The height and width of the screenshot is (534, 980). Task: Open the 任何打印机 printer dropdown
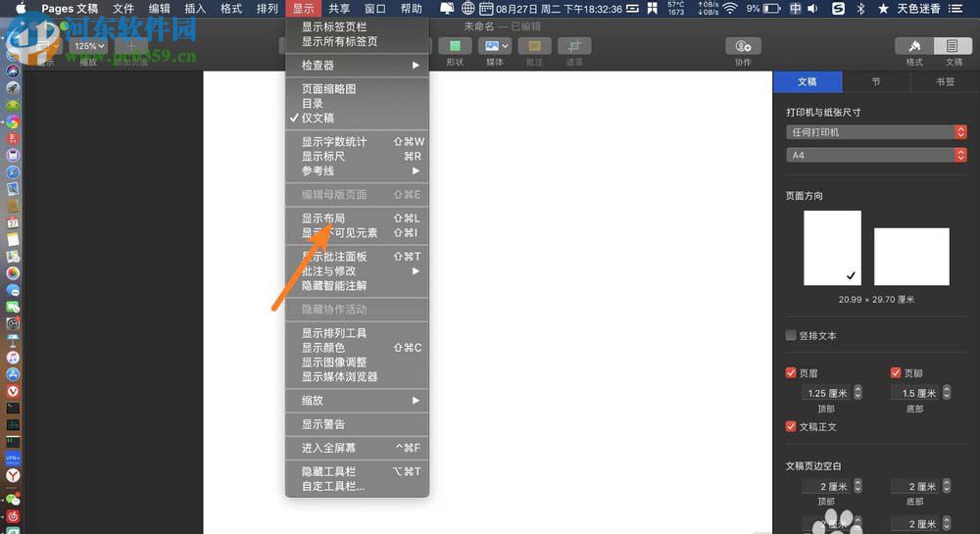tap(876, 131)
